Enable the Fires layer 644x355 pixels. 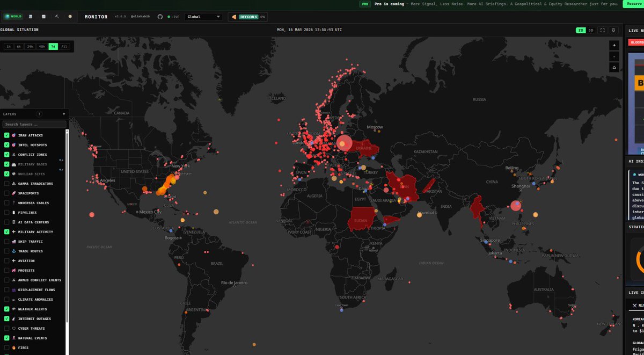click(x=6, y=348)
